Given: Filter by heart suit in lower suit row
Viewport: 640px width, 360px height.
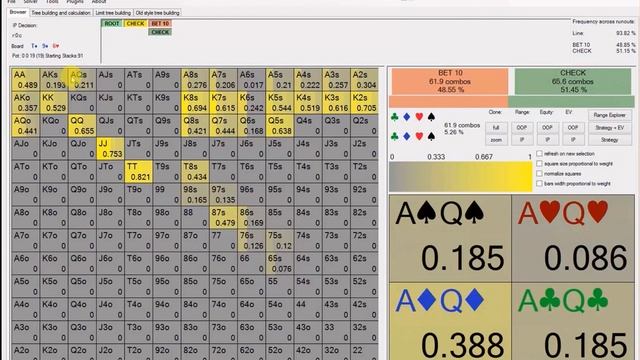Looking at the screenshot, I should click(x=419, y=136).
